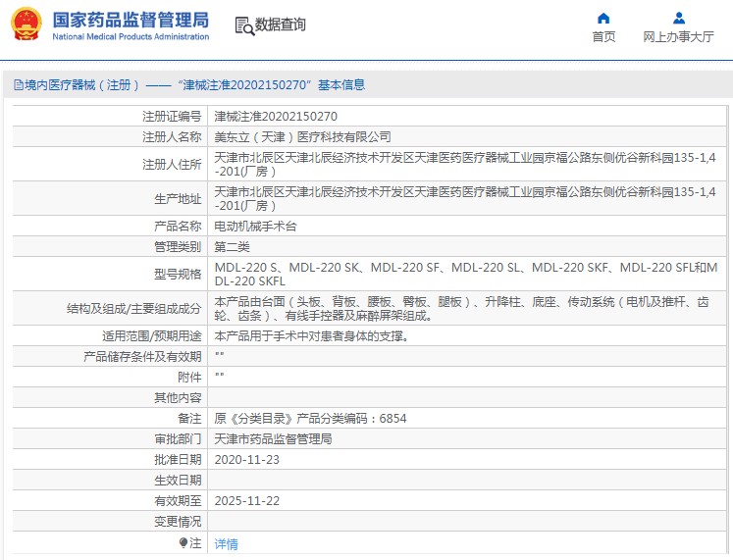The width and height of the screenshot is (733, 560).
Task: Click the 注册人名称 row label
Action: pos(172,137)
